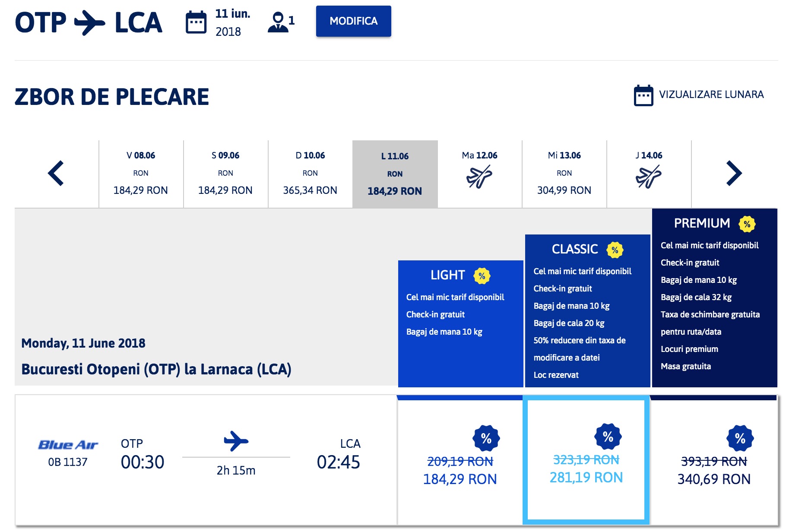The height and width of the screenshot is (532, 786).
Task: Select the S 09.06 date tab
Action: click(225, 174)
